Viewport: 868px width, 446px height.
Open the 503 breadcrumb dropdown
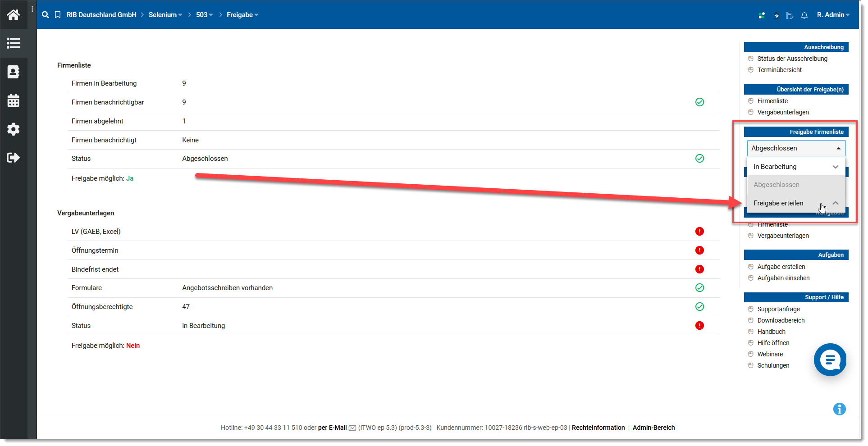[204, 15]
